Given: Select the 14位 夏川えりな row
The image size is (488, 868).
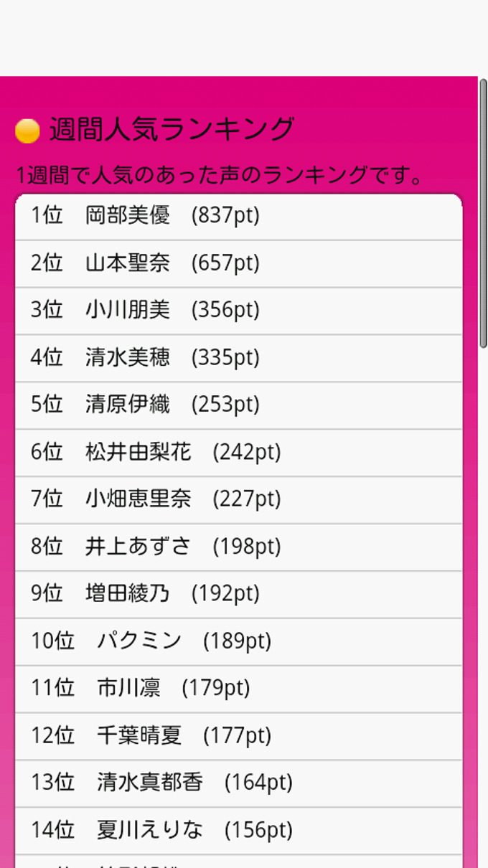Looking at the screenshot, I should pos(238,831).
